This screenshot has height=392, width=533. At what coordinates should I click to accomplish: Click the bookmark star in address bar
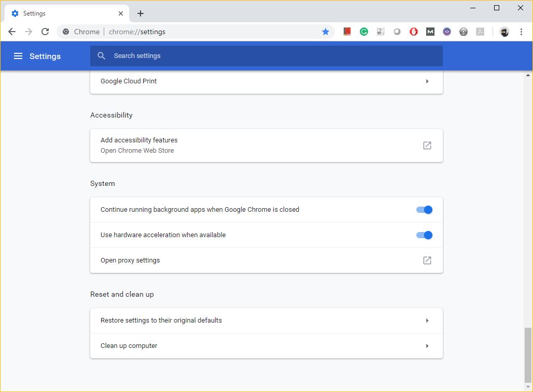(x=325, y=32)
